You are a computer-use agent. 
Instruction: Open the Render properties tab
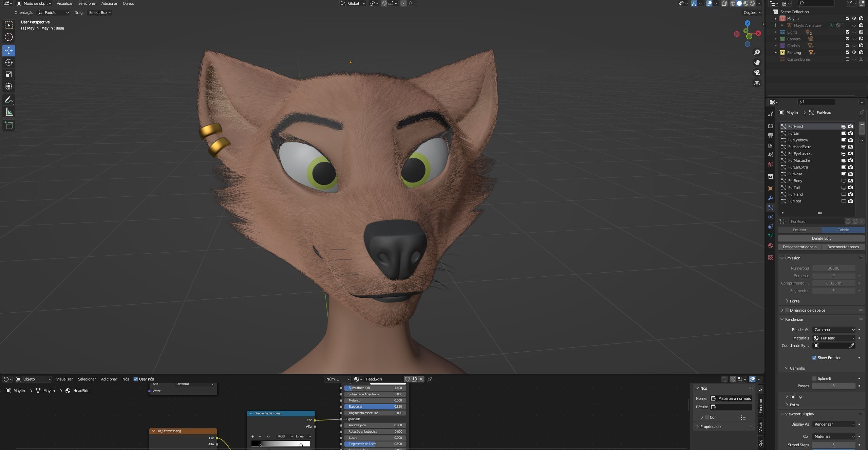tap(771, 126)
